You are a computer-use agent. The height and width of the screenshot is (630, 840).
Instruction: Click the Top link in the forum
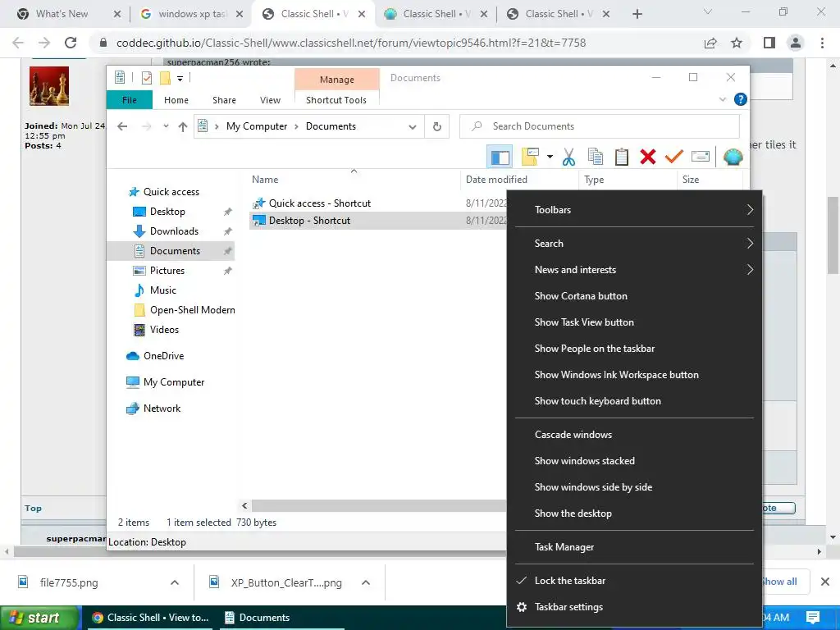(x=33, y=509)
